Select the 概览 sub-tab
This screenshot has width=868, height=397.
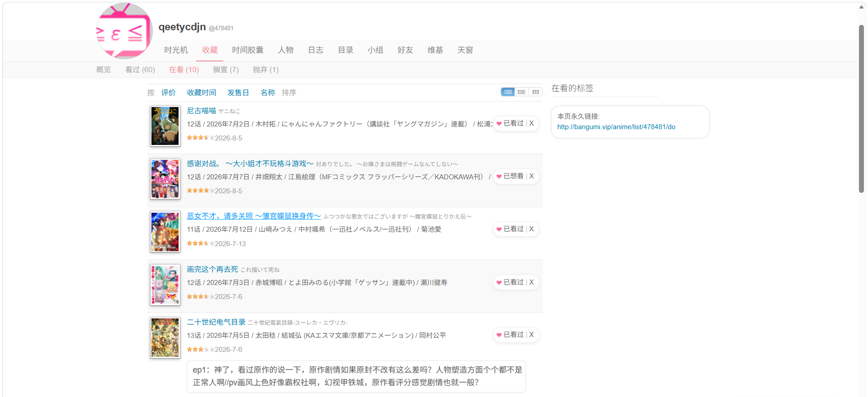104,70
